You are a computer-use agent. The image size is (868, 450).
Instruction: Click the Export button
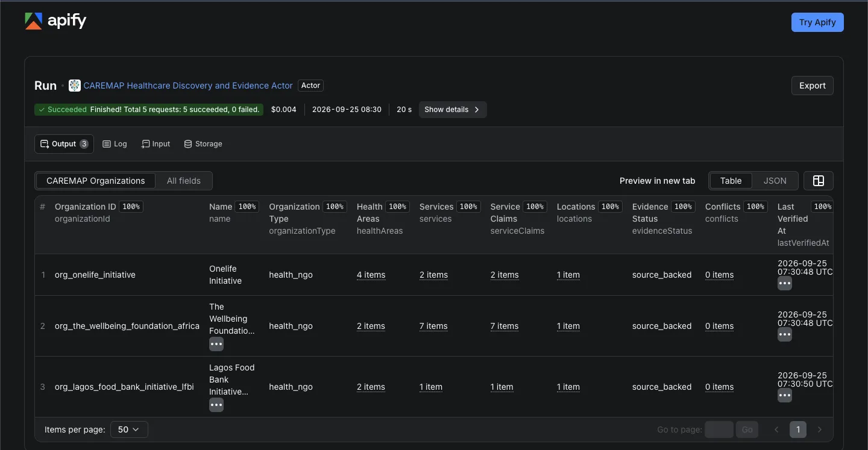pos(813,86)
